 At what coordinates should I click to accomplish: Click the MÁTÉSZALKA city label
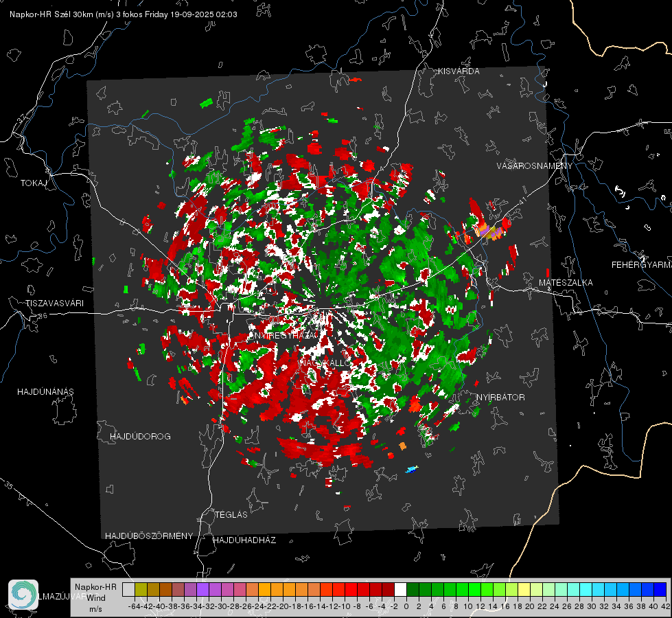point(566,283)
